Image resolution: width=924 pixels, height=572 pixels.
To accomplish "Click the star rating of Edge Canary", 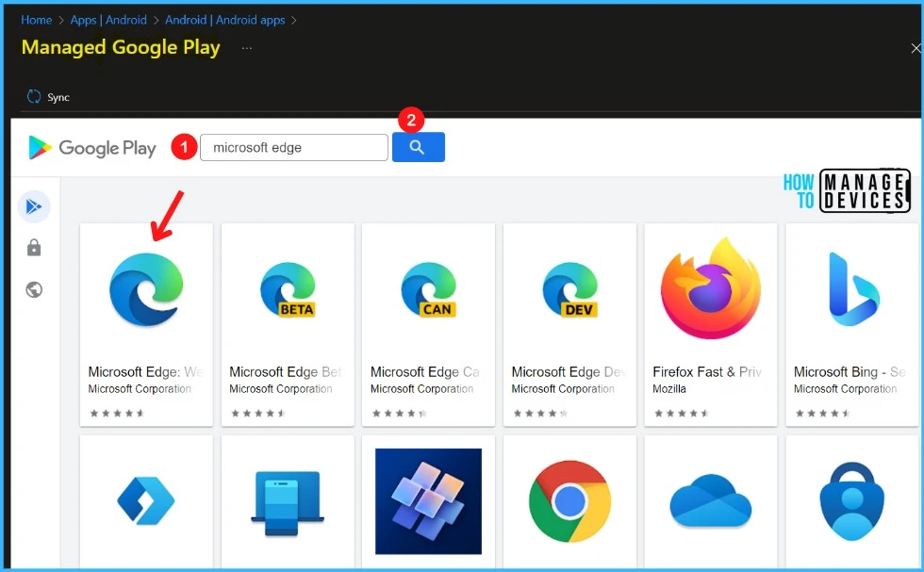I will pyautogui.click(x=400, y=413).
